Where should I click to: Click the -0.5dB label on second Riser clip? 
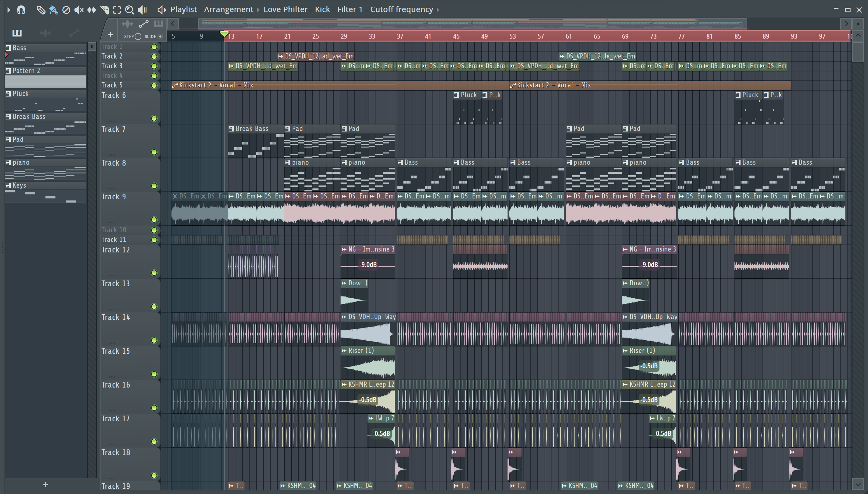coord(649,366)
